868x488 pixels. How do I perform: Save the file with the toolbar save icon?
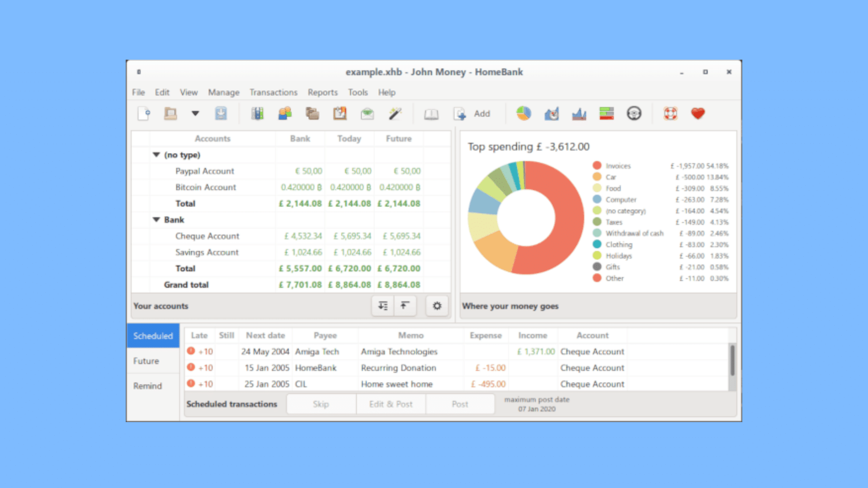[x=221, y=113]
